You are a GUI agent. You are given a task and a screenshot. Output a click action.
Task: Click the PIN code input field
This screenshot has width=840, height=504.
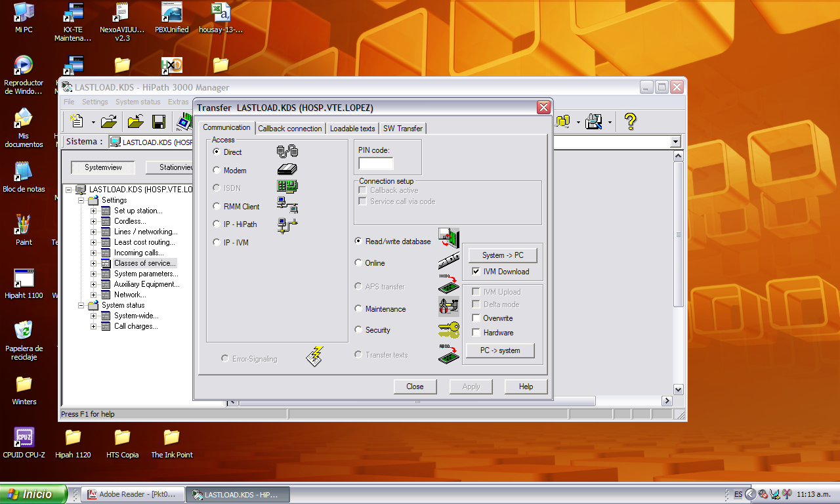(376, 163)
